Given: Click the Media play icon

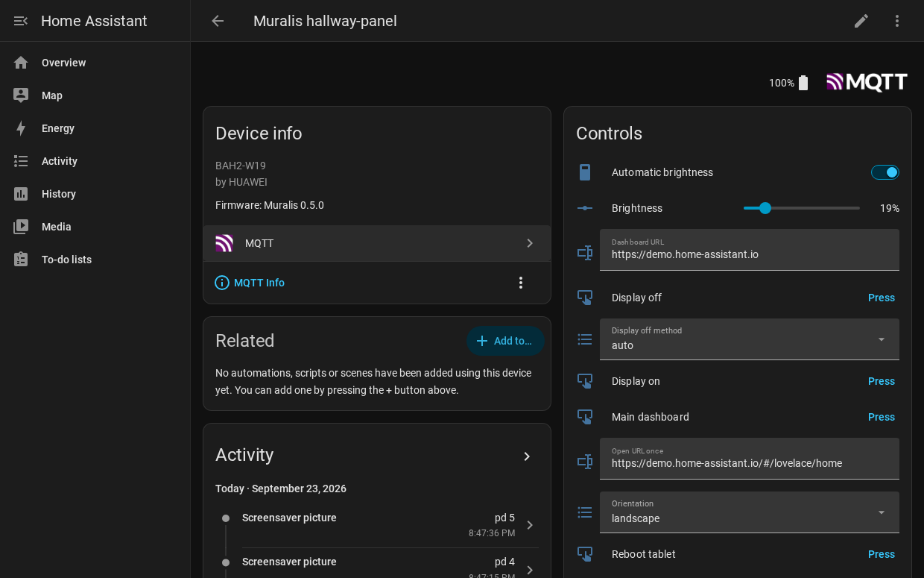Looking at the screenshot, I should coord(21,227).
